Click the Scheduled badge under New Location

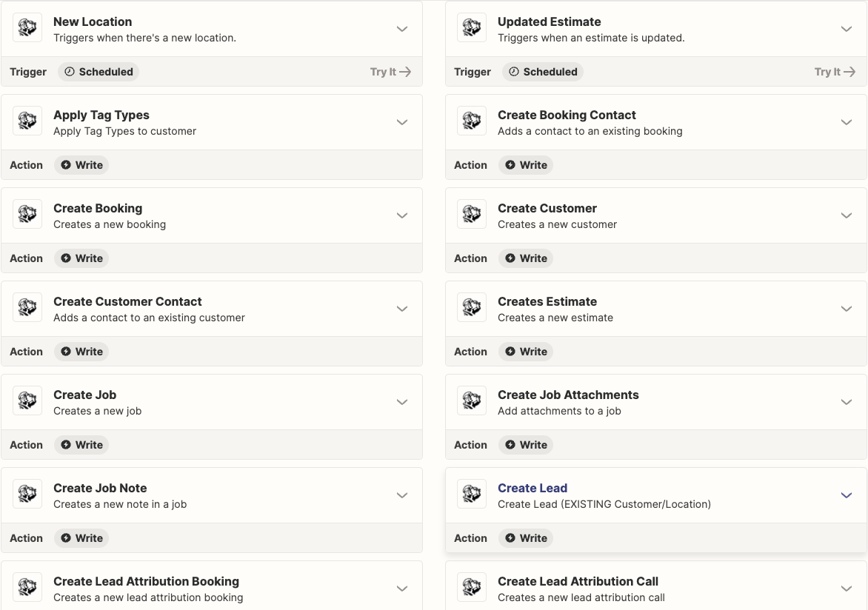tap(99, 72)
